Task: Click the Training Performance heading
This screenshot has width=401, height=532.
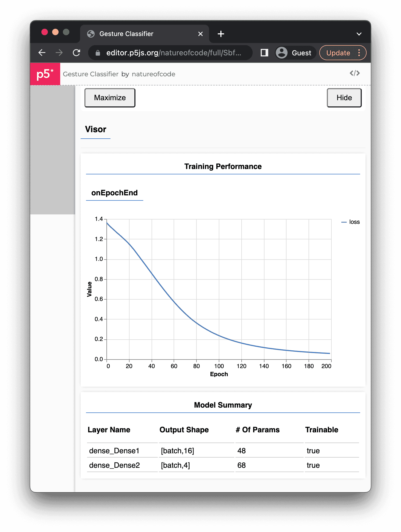Action: tap(223, 167)
